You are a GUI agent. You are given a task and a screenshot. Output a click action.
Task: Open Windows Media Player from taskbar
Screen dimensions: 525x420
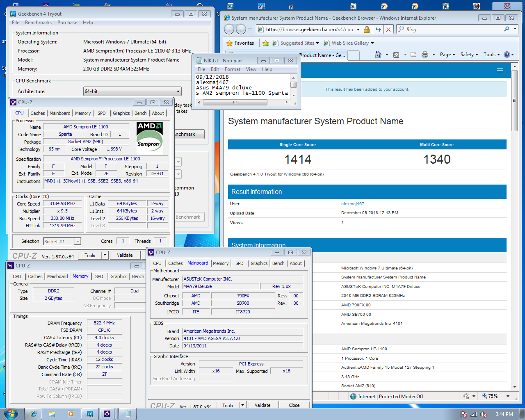pyautogui.click(x=71, y=414)
